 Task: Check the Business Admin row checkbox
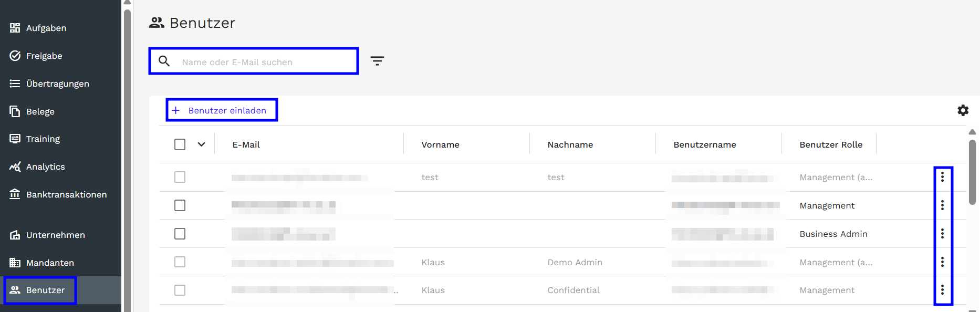pos(180,234)
